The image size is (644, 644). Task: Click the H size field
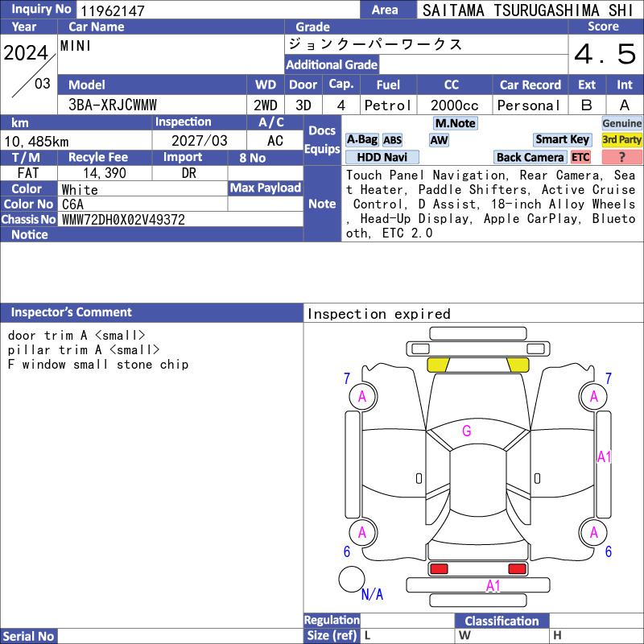[597, 635]
